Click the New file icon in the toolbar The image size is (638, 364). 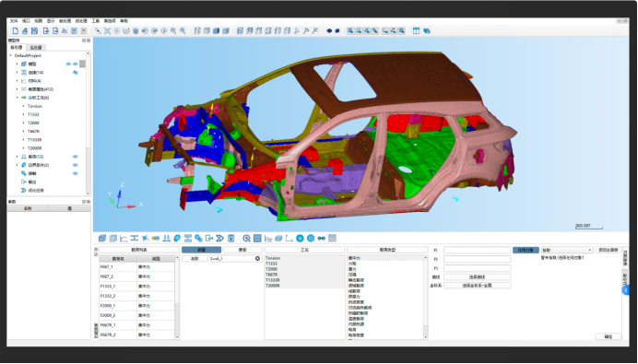click(x=15, y=31)
